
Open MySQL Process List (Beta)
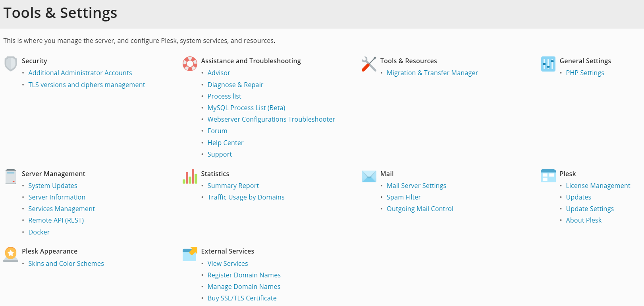pos(247,108)
